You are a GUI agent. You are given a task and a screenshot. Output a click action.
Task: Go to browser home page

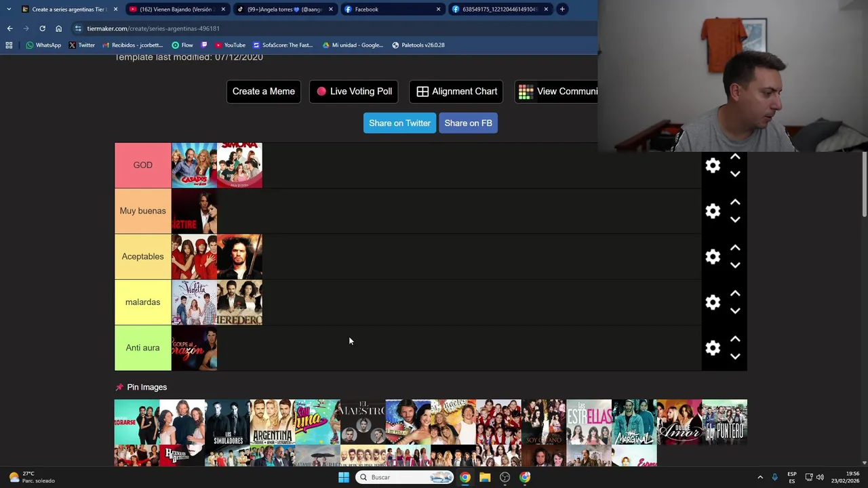pyautogui.click(x=58, y=28)
